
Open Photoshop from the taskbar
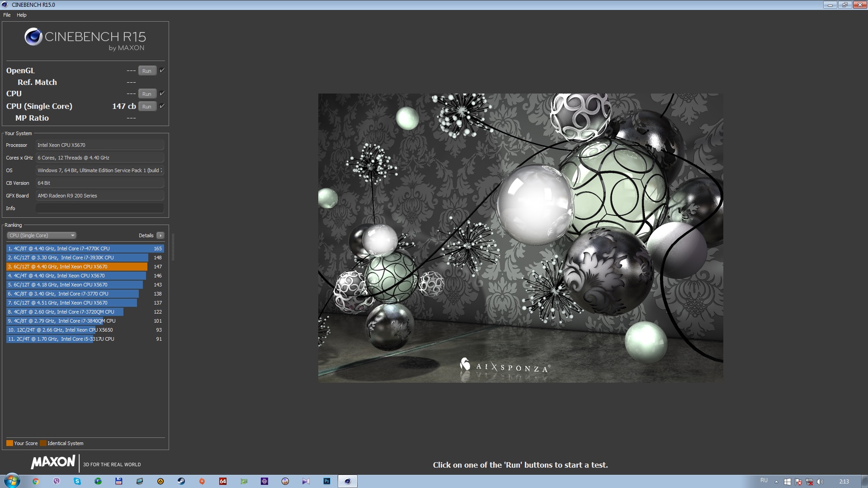(x=327, y=481)
